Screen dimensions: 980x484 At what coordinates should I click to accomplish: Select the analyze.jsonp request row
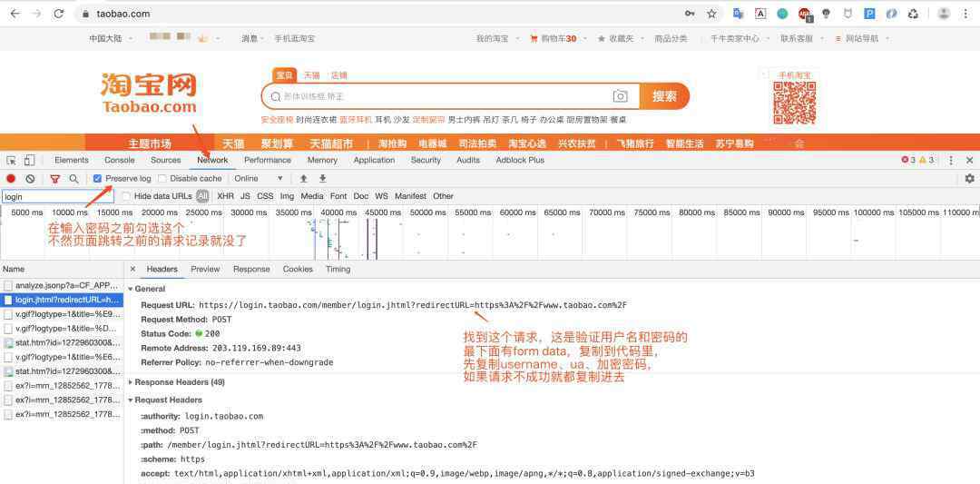click(x=62, y=285)
